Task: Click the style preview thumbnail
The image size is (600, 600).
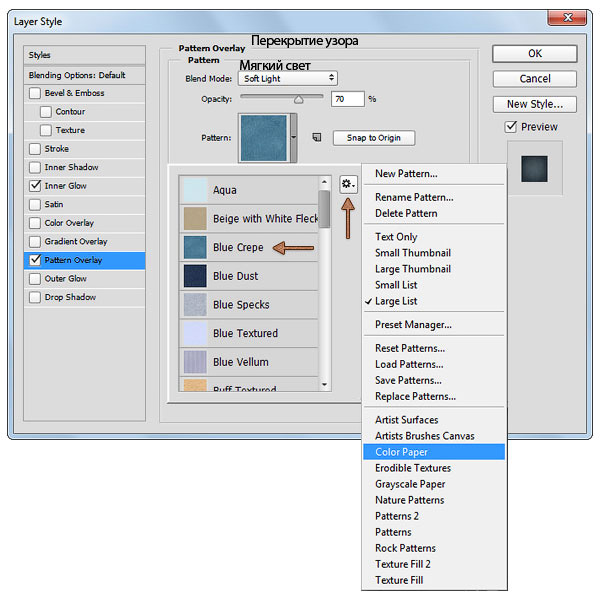Action: point(534,169)
